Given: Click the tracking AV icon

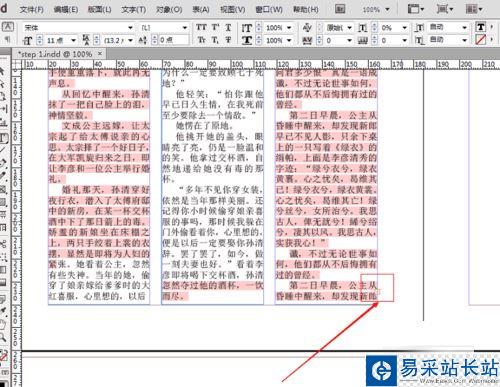Looking at the screenshot, I should [307, 41].
